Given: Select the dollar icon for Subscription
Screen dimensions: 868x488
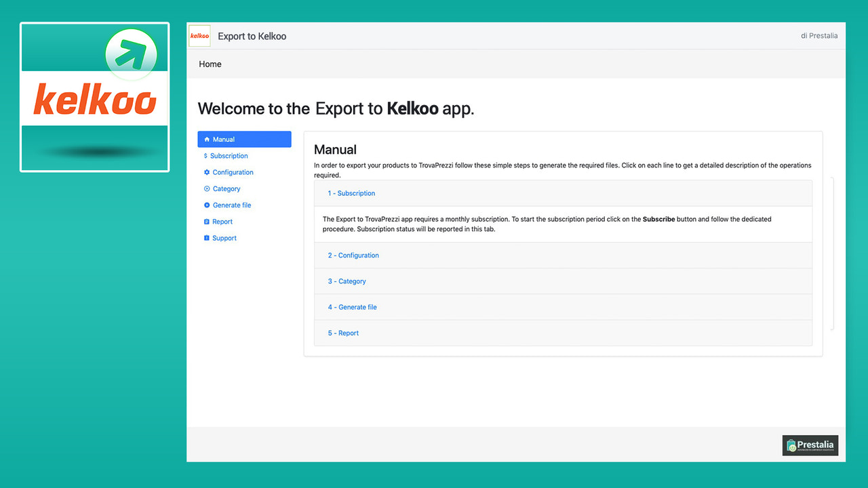Looking at the screenshot, I should click(205, 155).
